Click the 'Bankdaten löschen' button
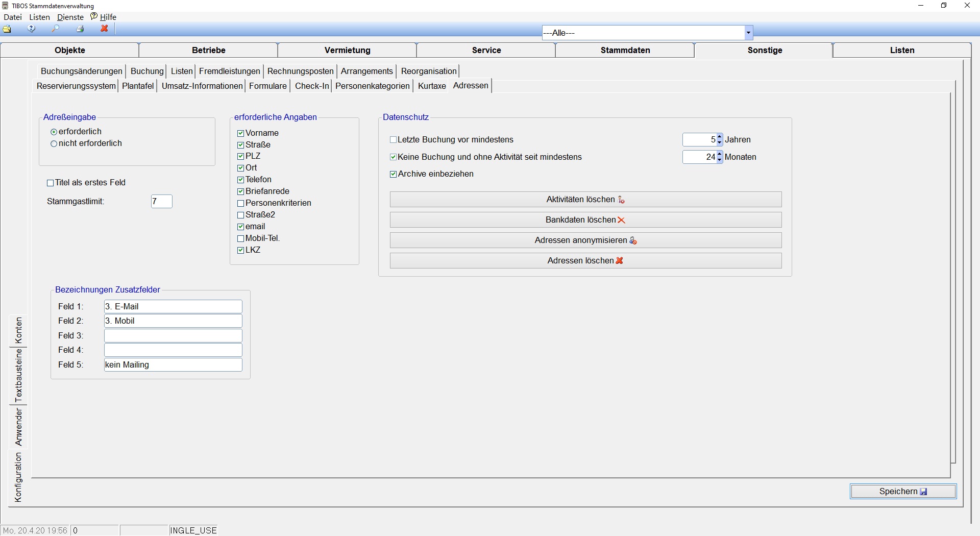 [x=585, y=220]
